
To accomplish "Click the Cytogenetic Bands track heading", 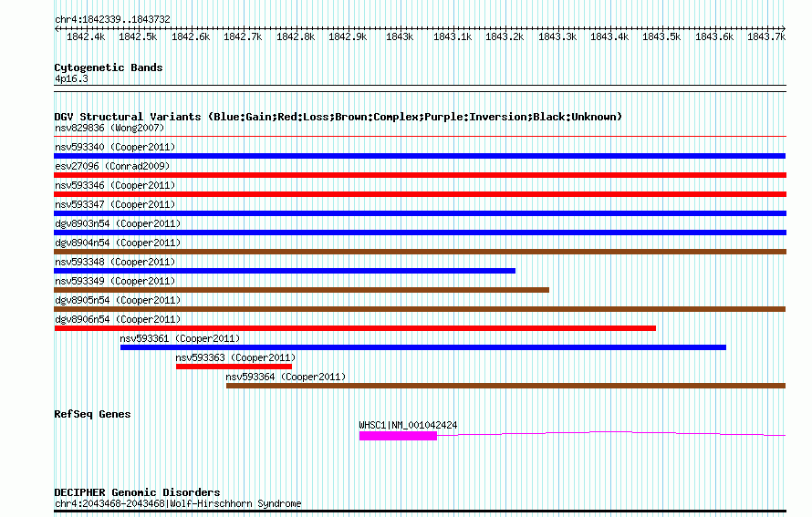I will (x=109, y=67).
